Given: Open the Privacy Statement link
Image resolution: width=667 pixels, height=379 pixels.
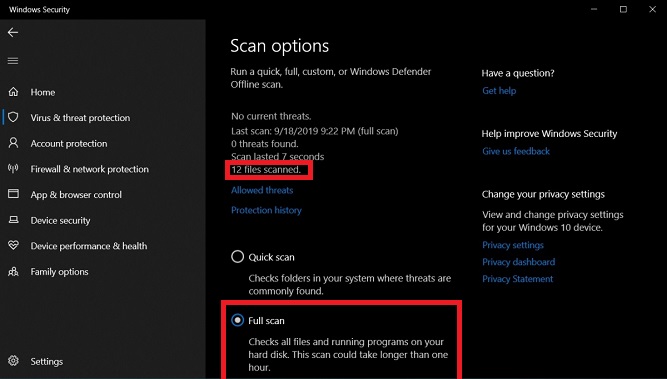Looking at the screenshot, I should tap(518, 279).
